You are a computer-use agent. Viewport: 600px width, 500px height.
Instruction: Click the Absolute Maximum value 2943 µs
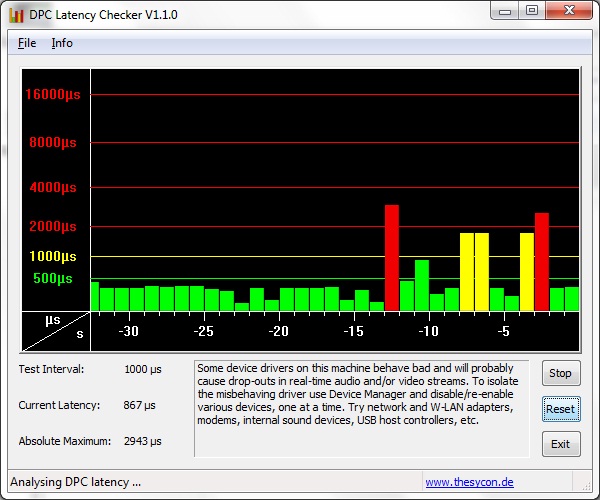(x=142, y=441)
